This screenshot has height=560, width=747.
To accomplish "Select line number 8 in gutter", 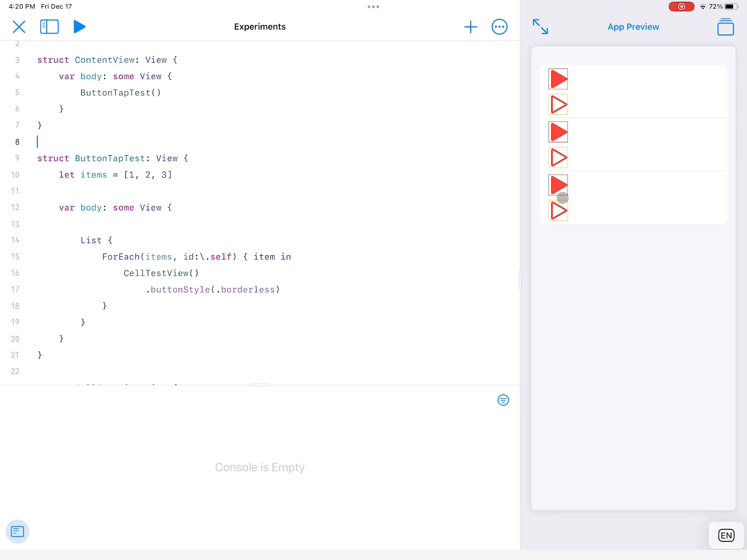I will 17,142.
